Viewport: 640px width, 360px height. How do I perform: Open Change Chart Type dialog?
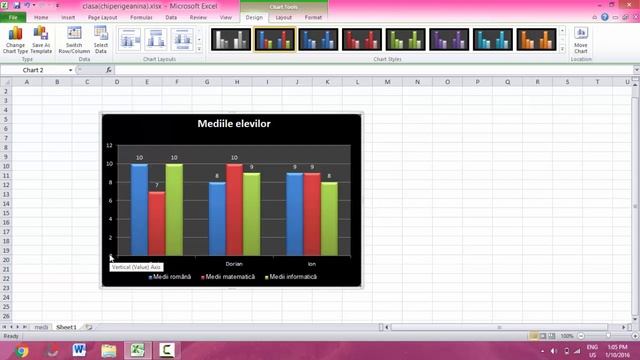(x=16, y=40)
